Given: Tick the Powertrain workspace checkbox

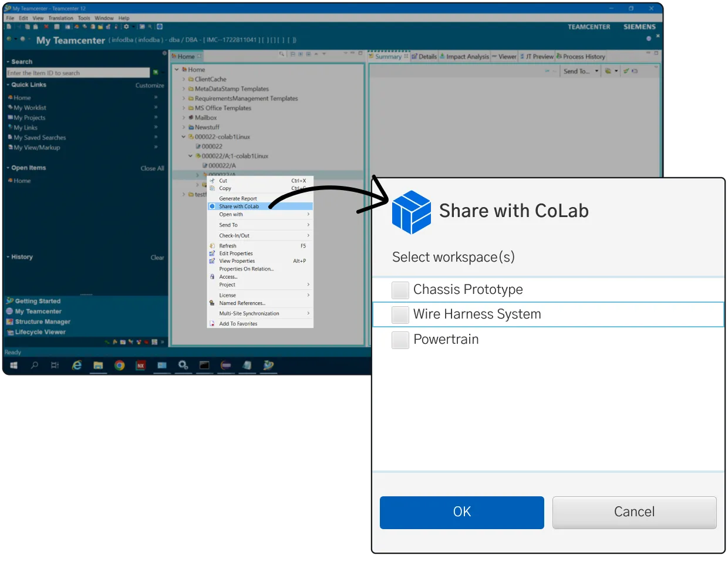Looking at the screenshot, I should coord(400,340).
